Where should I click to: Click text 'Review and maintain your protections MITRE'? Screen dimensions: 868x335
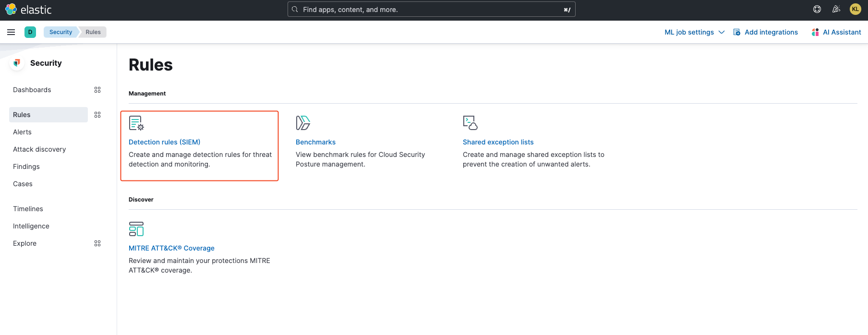(x=199, y=261)
